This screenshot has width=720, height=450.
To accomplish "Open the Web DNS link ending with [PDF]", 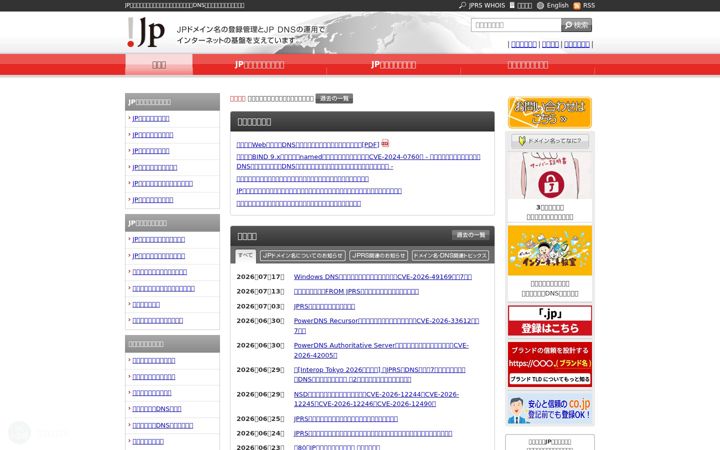I will pyautogui.click(x=308, y=144).
